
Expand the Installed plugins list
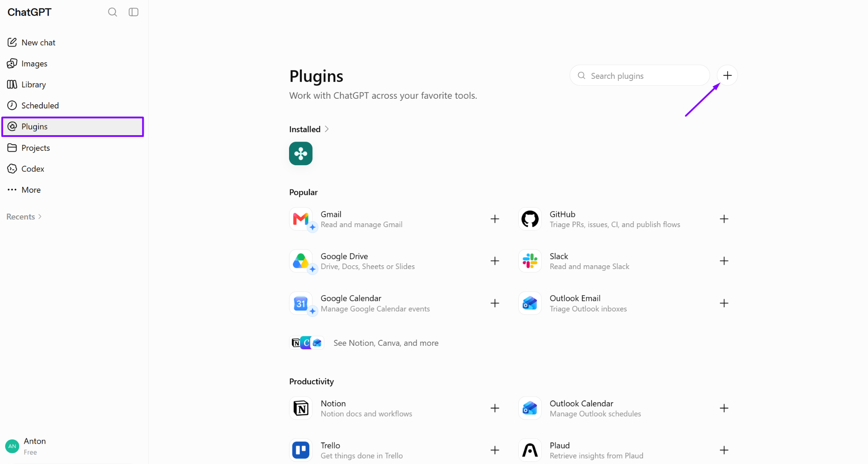[309, 129]
